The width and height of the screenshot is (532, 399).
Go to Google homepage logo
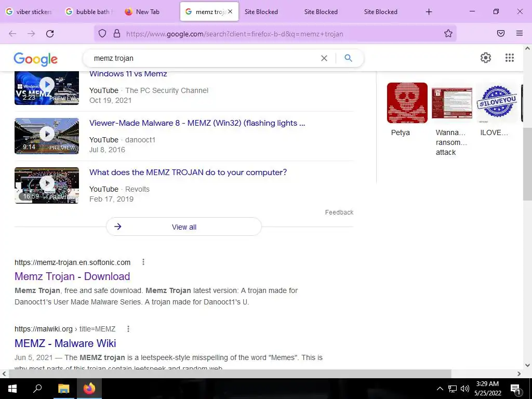pos(36,59)
